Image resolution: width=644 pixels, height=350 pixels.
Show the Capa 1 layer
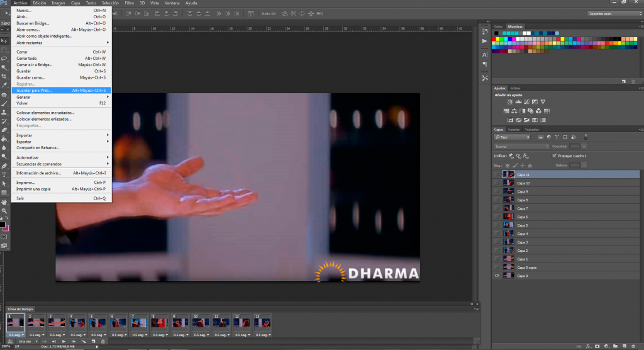point(497,259)
